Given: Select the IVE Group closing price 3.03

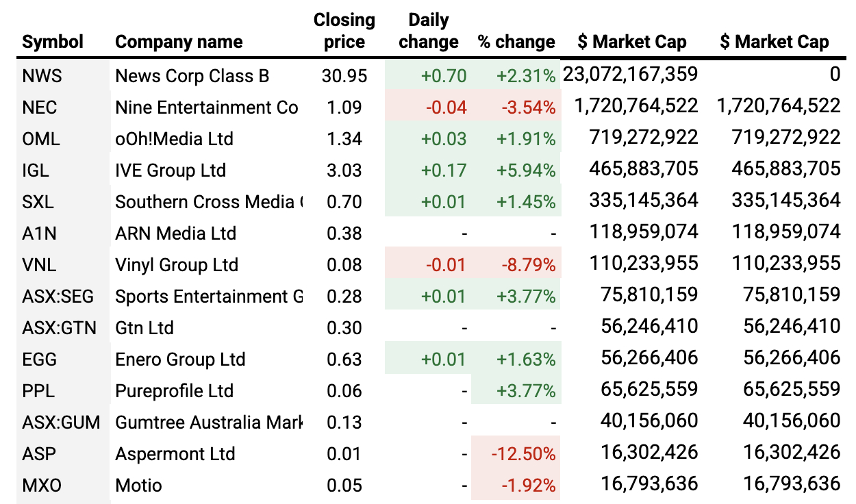Looking at the screenshot, I should pyautogui.click(x=344, y=170).
